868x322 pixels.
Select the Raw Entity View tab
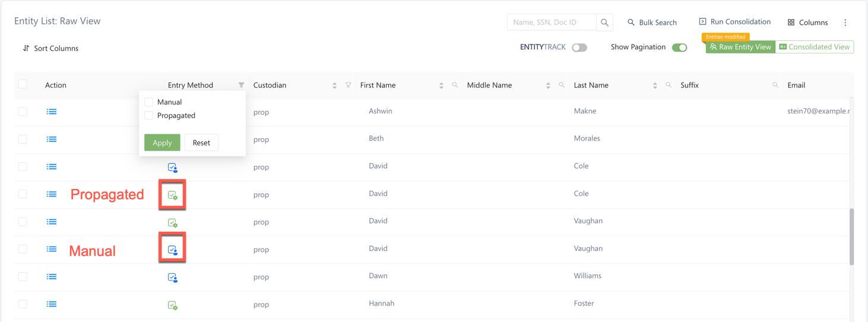coord(740,47)
